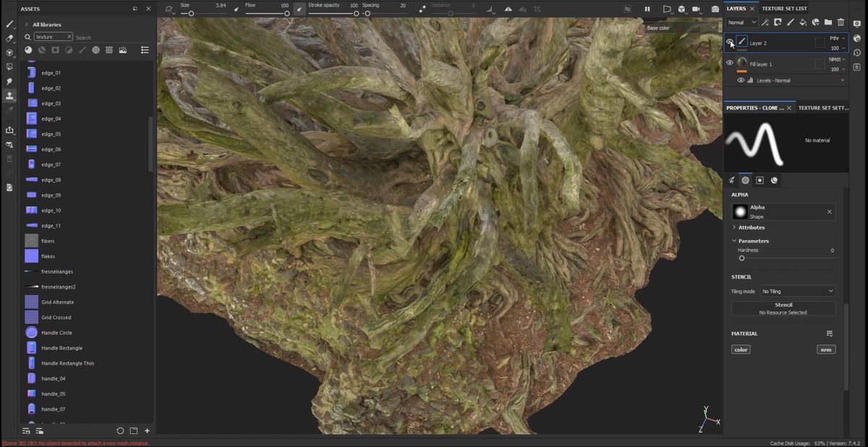Toggle symmetry in the top toolbar
The height and width of the screenshot is (447, 868).
click(x=508, y=9)
